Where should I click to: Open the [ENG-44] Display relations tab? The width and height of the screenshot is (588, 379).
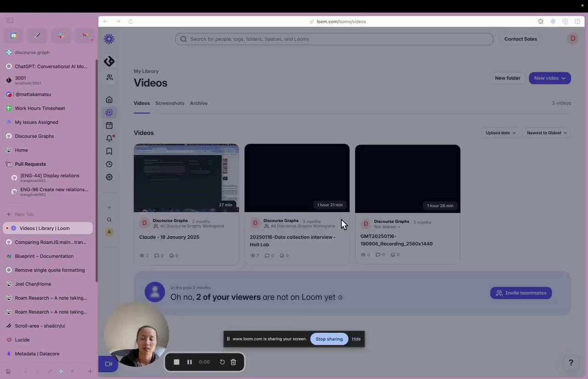tap(51, 178)
